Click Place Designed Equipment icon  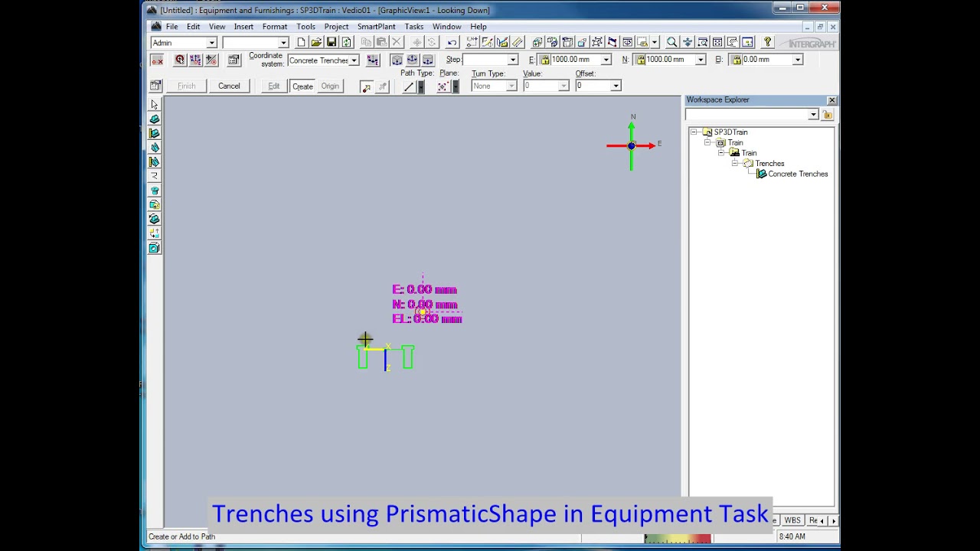click(155, 133)
